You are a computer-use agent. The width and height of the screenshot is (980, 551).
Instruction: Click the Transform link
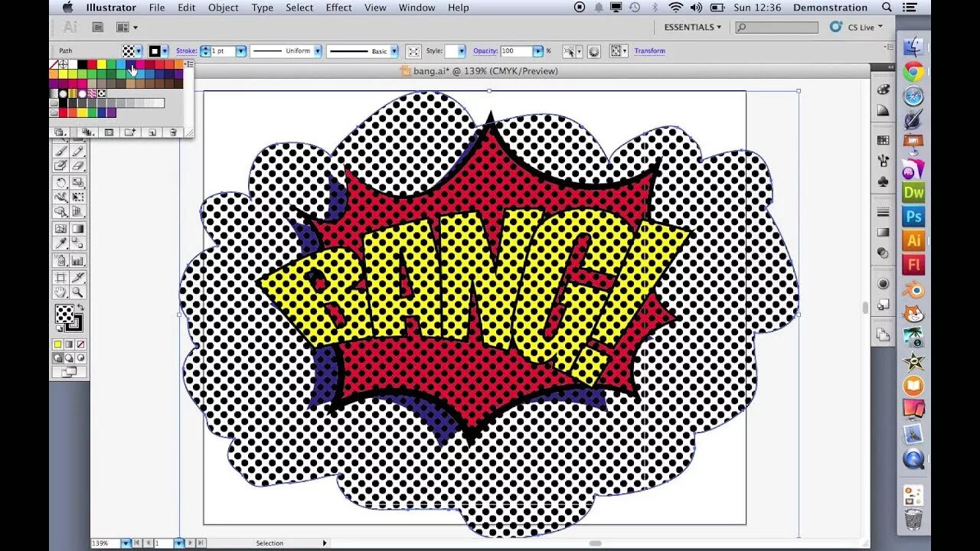[x=649, y=51]
